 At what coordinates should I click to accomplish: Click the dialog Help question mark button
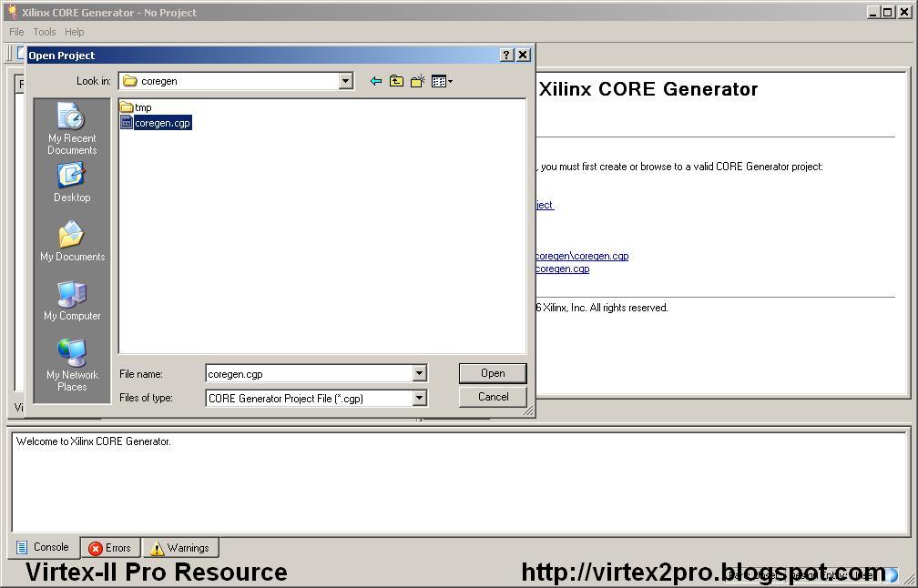[507, 55]
